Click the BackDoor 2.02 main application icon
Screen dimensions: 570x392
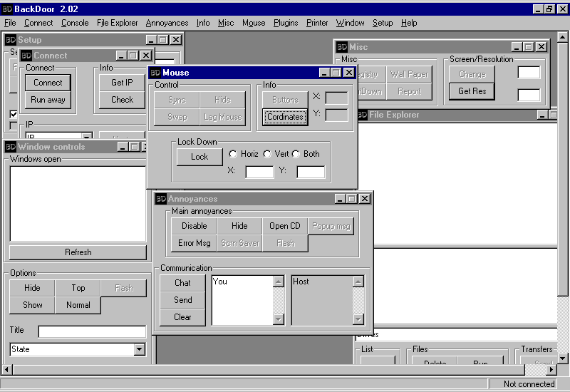tap(7, 9)
